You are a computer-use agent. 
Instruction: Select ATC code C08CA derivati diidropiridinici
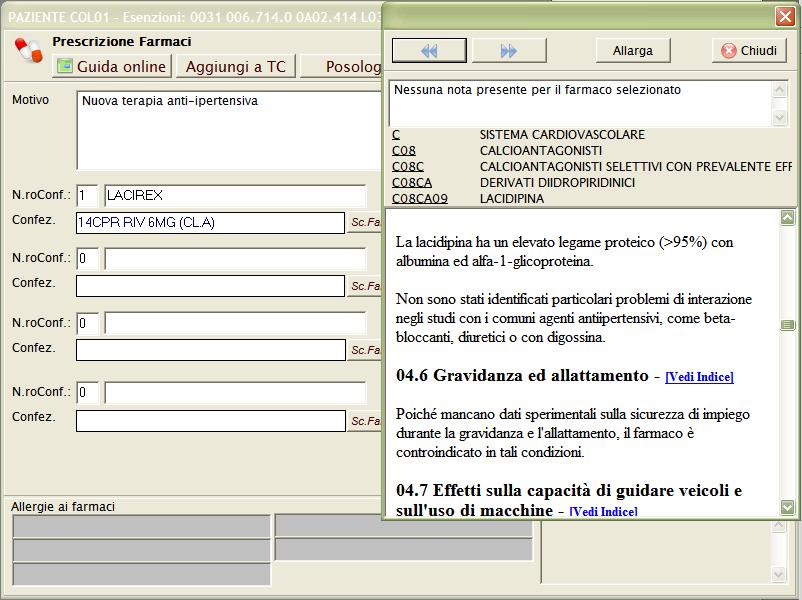[x=411, y=183]
